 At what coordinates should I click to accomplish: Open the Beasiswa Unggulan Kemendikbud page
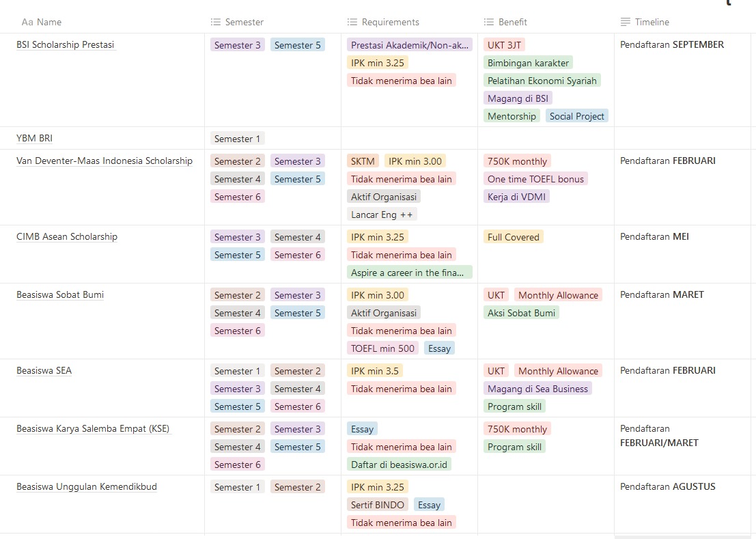point(87,487)
